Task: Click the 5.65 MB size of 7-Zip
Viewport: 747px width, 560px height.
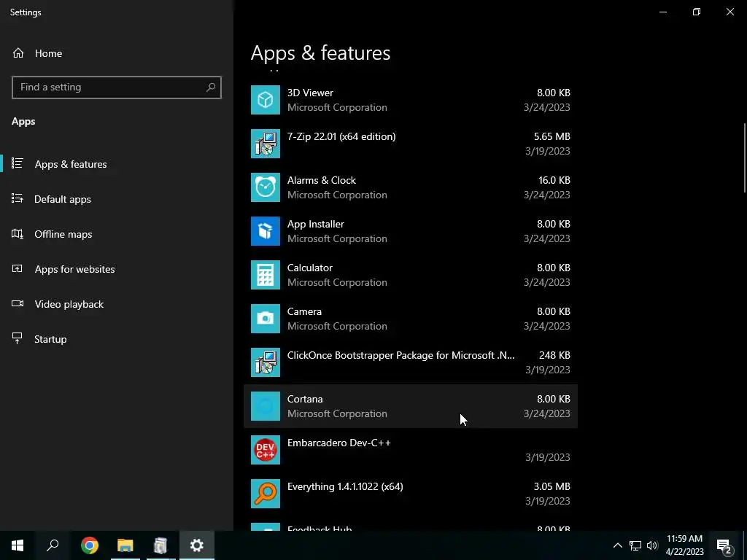Action: [x=551, y=136]
